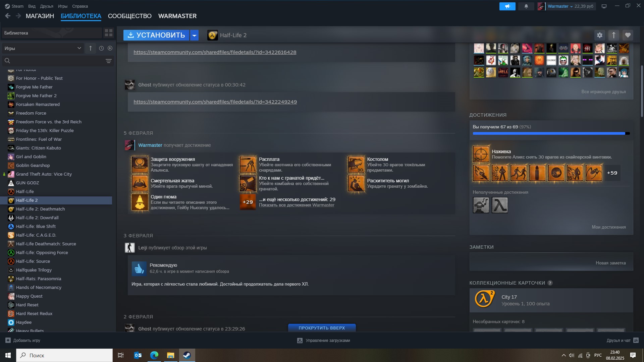Open notifications bell icon

pyautogui.click(x=526, y=6)
